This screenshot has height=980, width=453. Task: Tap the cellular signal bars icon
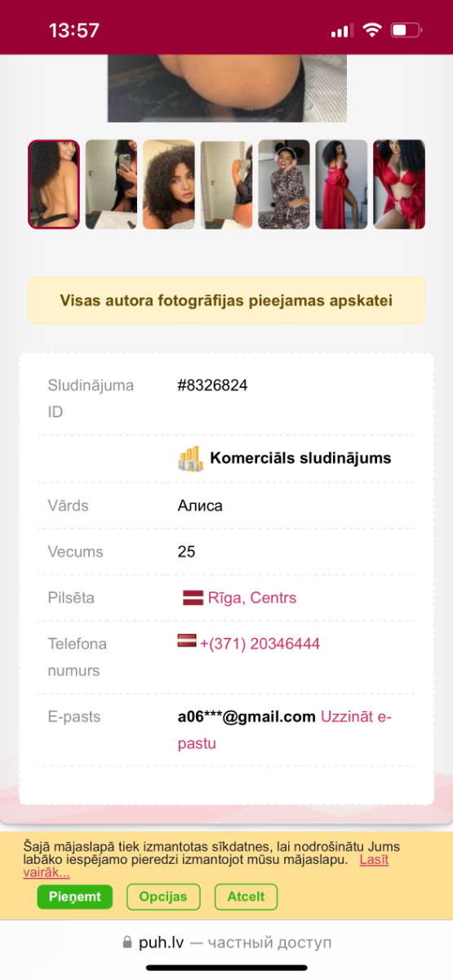tap(341, 31)
